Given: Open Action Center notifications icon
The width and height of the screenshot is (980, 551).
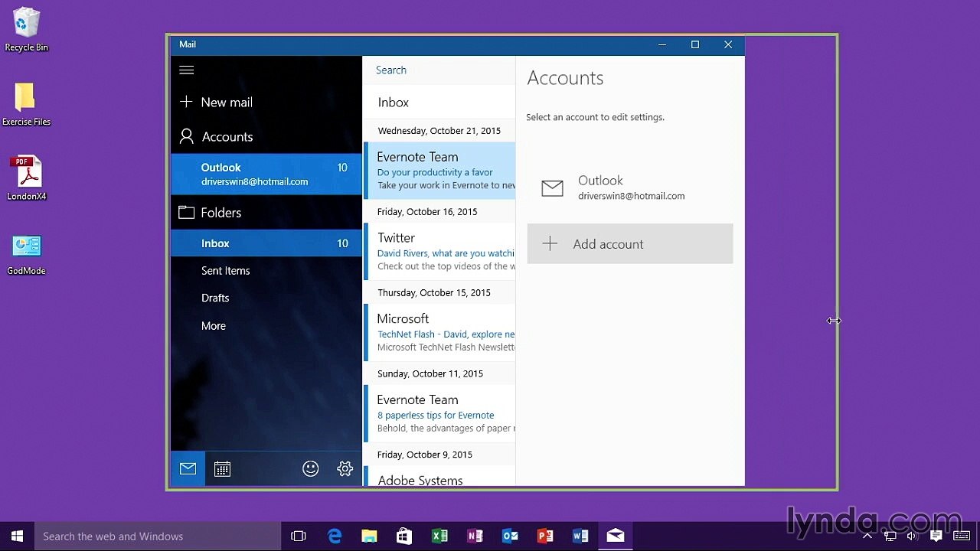Looking at the screenshot, I should point(936,536).
